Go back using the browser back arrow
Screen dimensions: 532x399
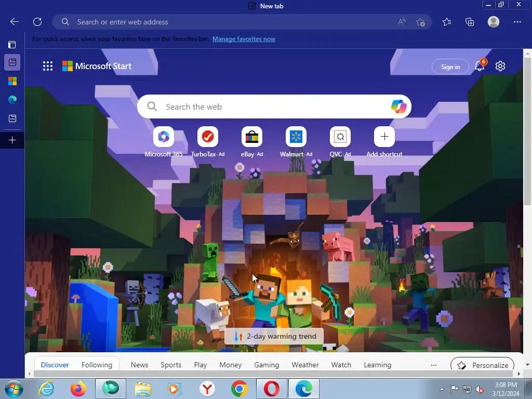click(x=15, y=22)
